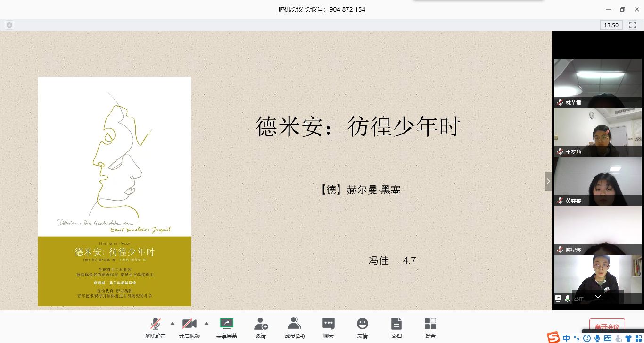
Task: Open audio options arrow beside 解除静音
Action: click(172, 323)
